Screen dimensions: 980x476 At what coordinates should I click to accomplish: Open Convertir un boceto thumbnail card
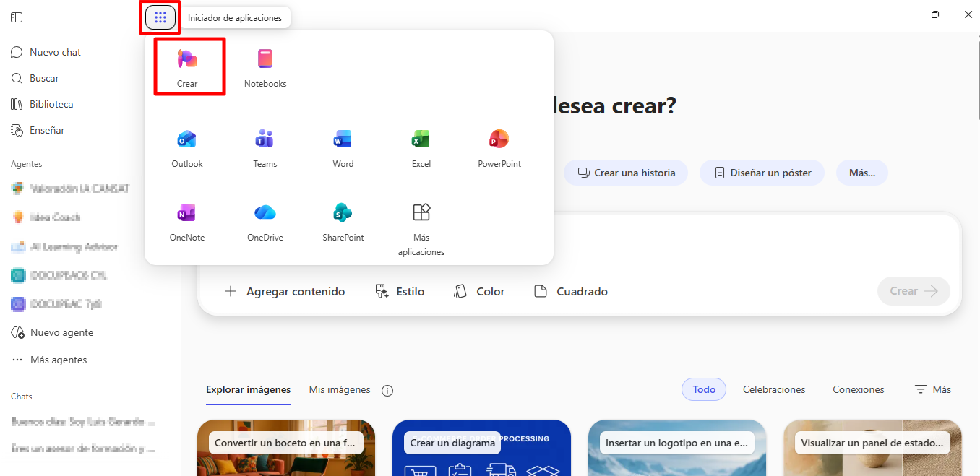click(286, 448)
